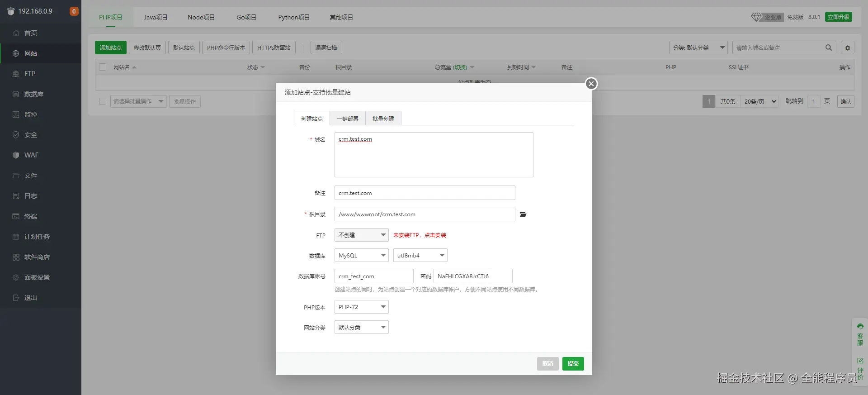Open the utf8mb4 charset dropdown
The width and height of the screenshot is (868, 395).
420,255
